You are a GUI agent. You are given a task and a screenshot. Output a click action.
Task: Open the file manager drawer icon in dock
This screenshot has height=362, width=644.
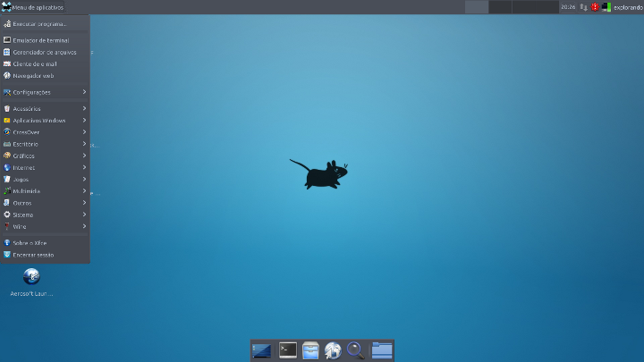(x=310, y=351)
